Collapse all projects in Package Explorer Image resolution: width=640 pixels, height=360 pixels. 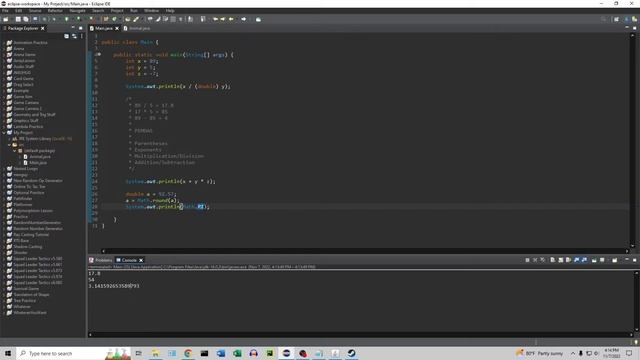point(67,36)
